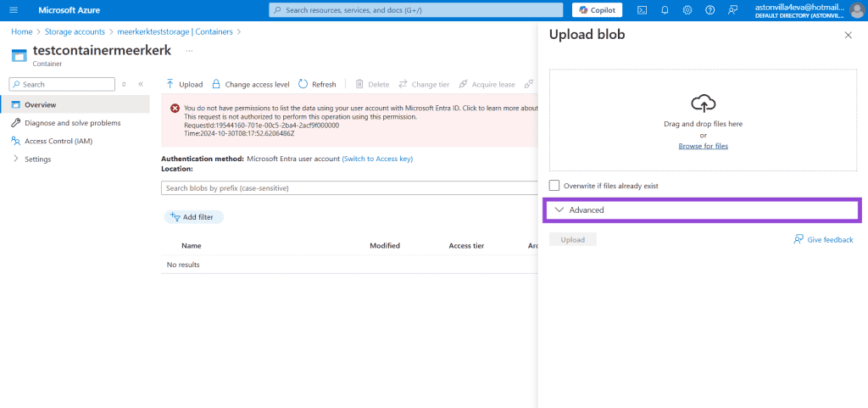Collapse the left sidebar menu
868x408 pixels.
point(141,85)
